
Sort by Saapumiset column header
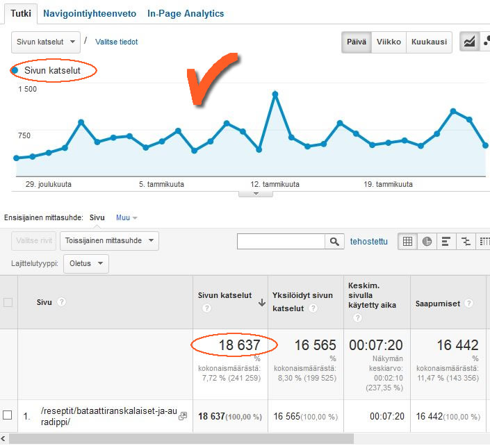coord(437,304)
